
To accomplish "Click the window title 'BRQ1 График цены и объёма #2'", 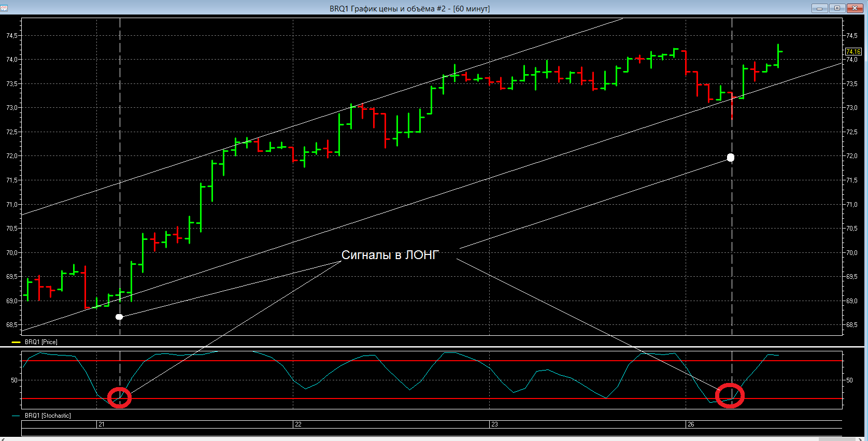I will tap(390, 9).
